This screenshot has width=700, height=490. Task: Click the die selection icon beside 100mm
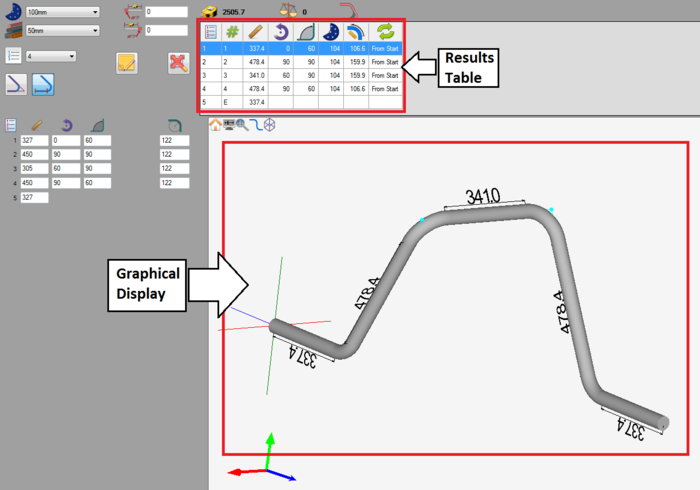13,11
